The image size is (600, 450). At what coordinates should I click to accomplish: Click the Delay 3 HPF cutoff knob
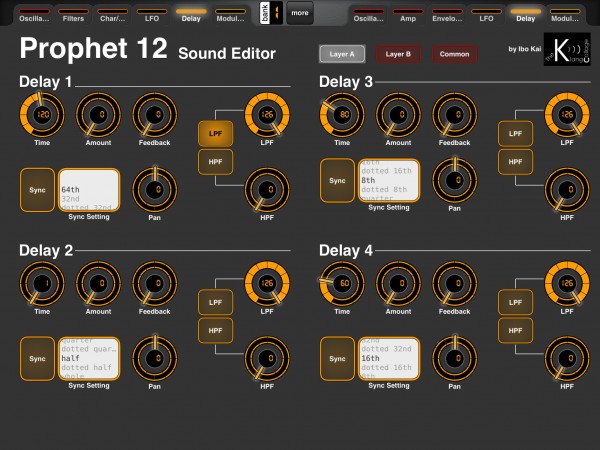tap(567, 189)
